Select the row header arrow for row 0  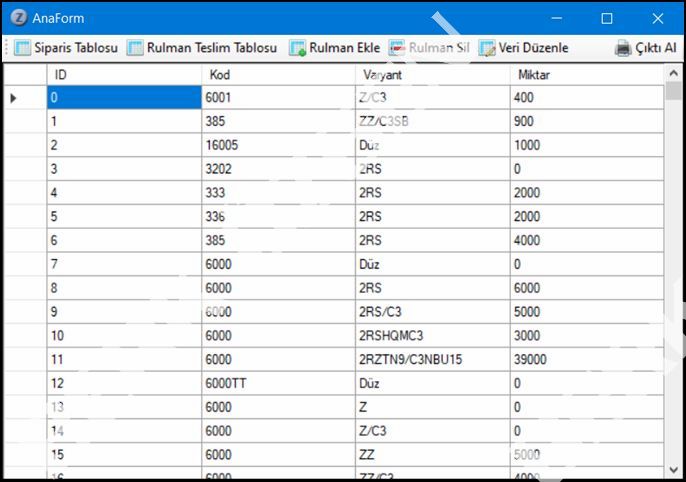[x=14, y=98]
